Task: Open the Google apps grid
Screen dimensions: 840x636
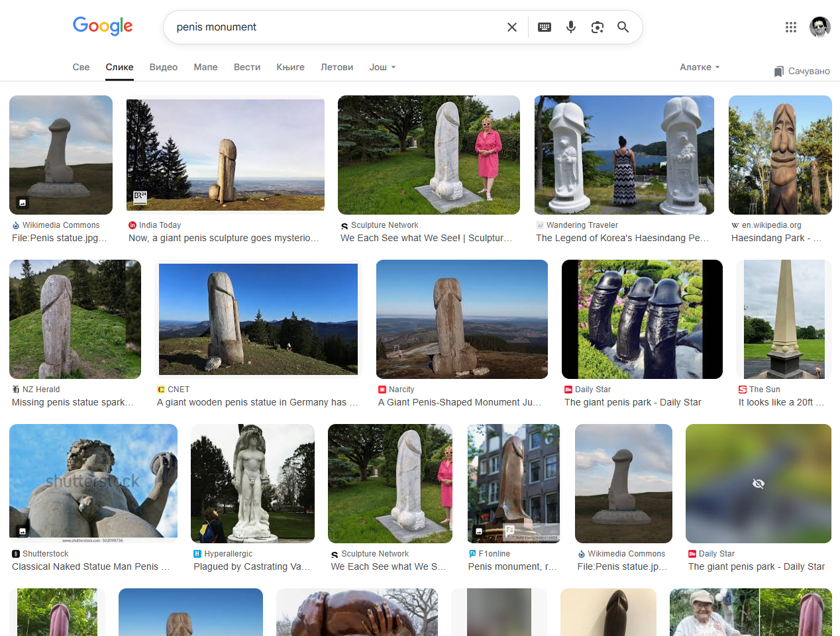Action: pyautogui.click(x=791, y=27)
